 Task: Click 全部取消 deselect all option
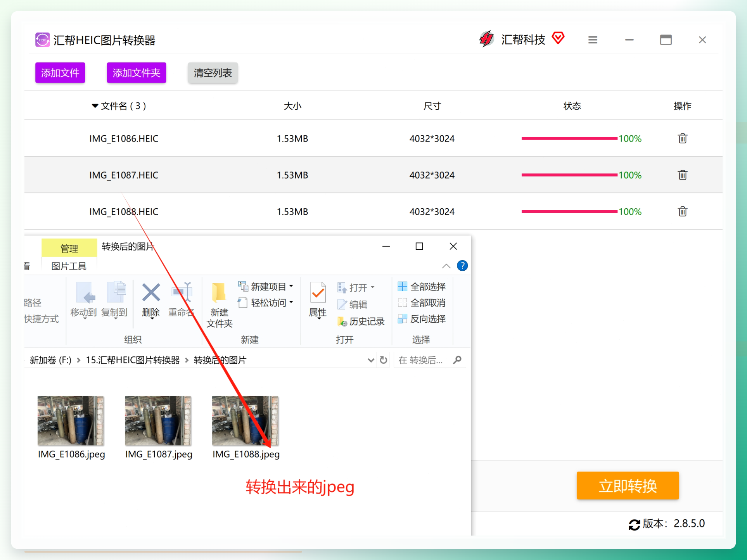(x=422, y=302)
